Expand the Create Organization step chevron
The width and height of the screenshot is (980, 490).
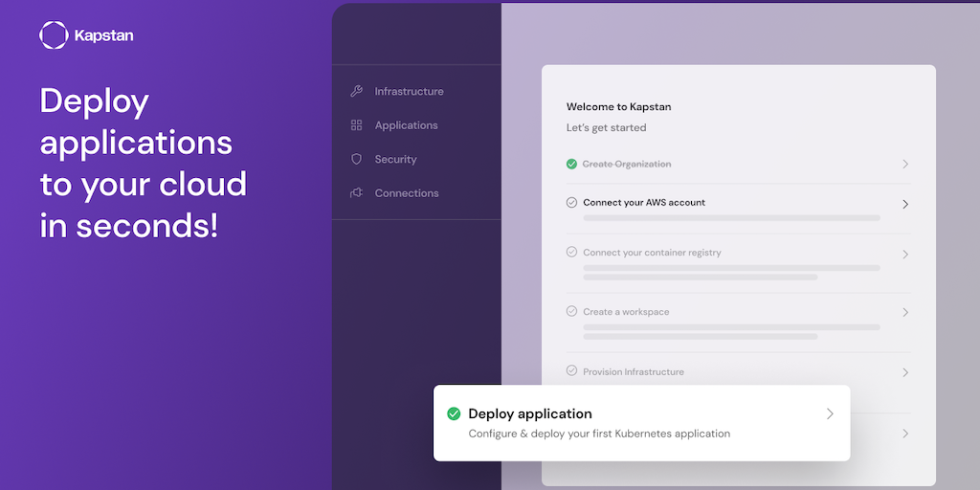tap(905, 165)
